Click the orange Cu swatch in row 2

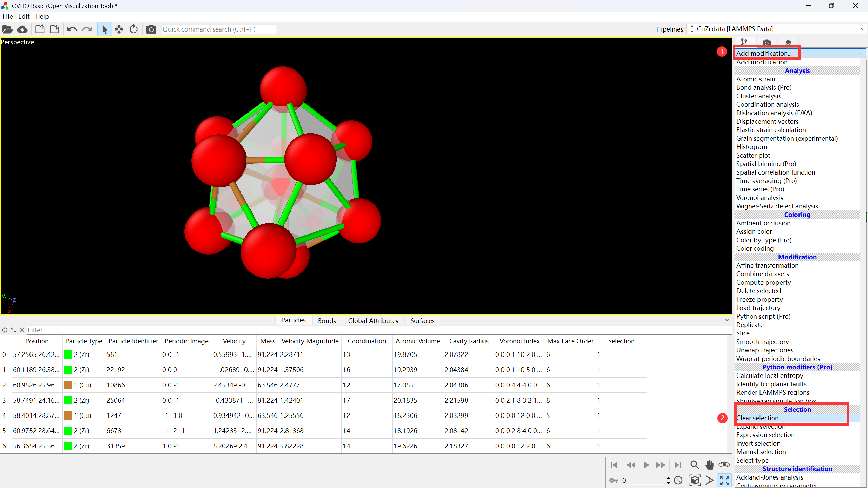68,385
